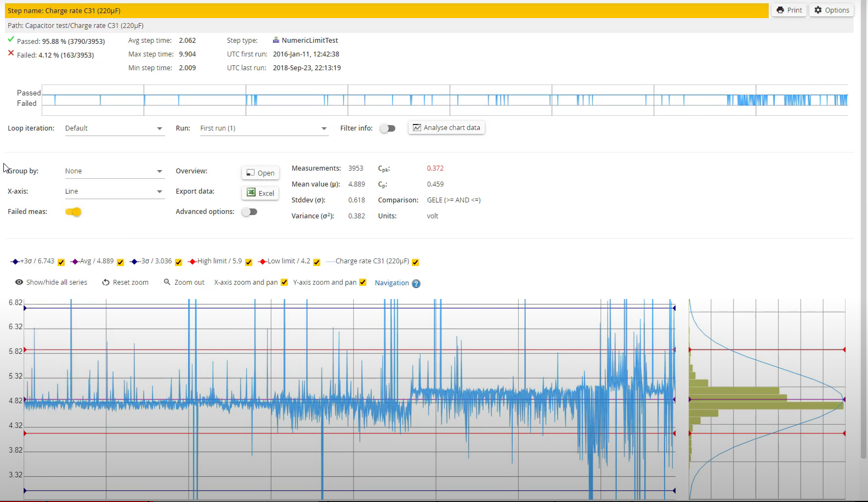Uncheck X-axis zoom and pan
The width and height of the screenshot is (868, 502).
point(284,283)
